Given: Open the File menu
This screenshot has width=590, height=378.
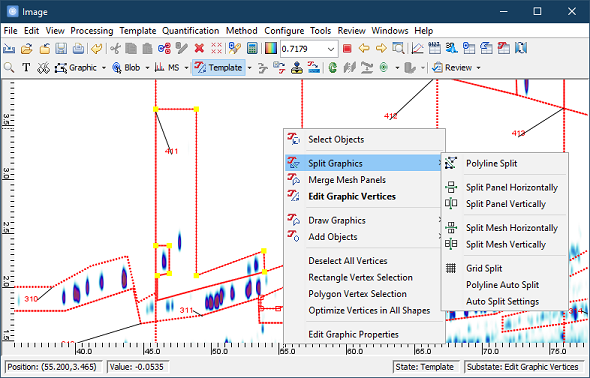Looking at the screenshot, I should point(11,30).
